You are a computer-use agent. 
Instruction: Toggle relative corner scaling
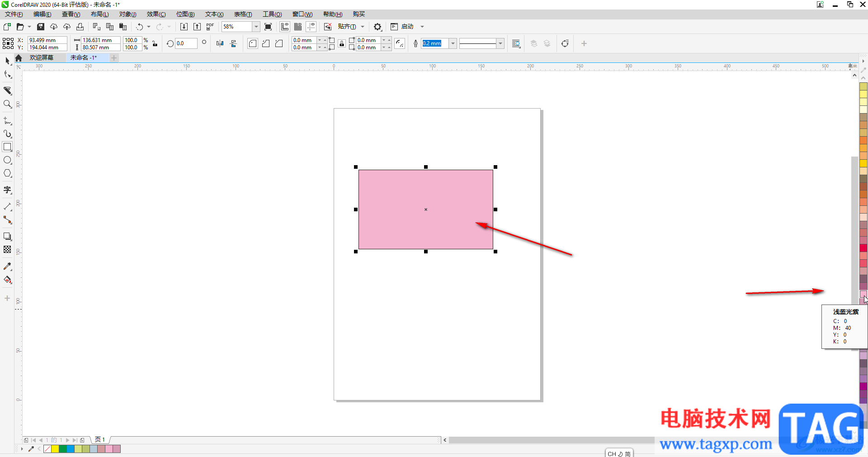point(400,43)
